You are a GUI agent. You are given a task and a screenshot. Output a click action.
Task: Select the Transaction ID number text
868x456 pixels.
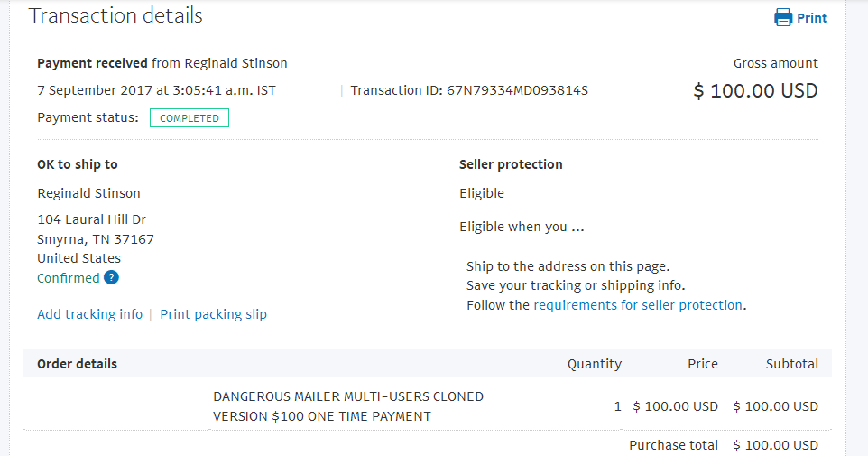(x=517, y=90)
